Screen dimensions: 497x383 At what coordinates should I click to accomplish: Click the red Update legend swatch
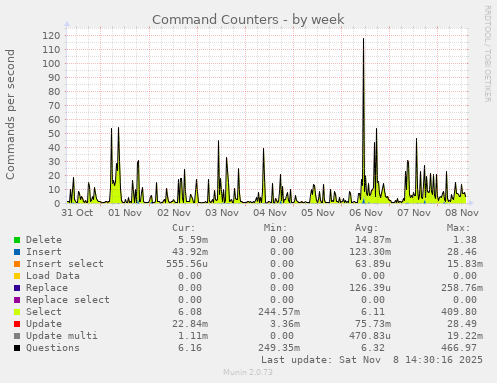pyautogui.click(x=17, y=324)
